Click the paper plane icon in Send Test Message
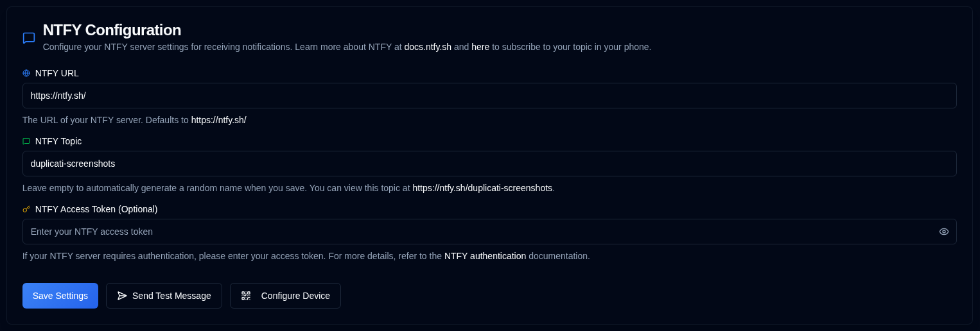Viewport: 980px width, 331px height. (x=122, y=296)
